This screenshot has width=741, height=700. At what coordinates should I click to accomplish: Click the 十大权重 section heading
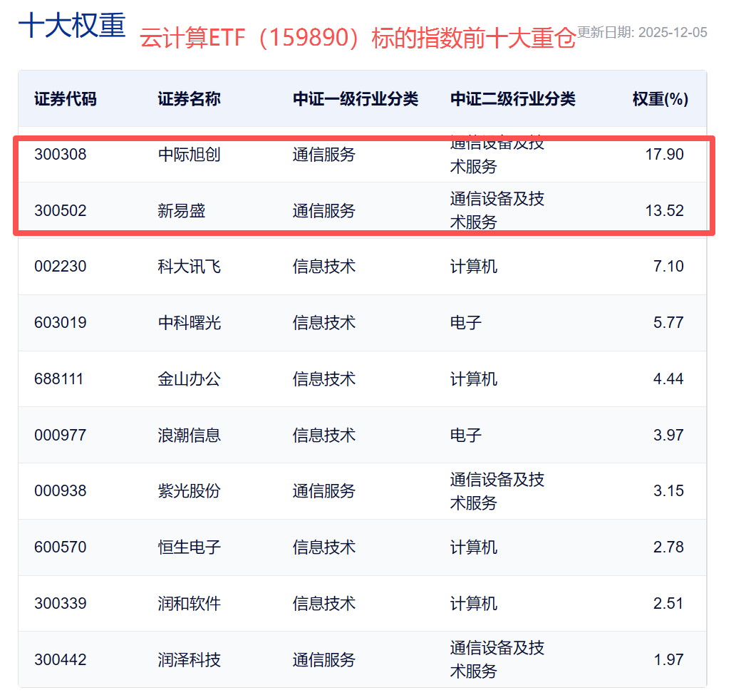(x=71, y=26)
